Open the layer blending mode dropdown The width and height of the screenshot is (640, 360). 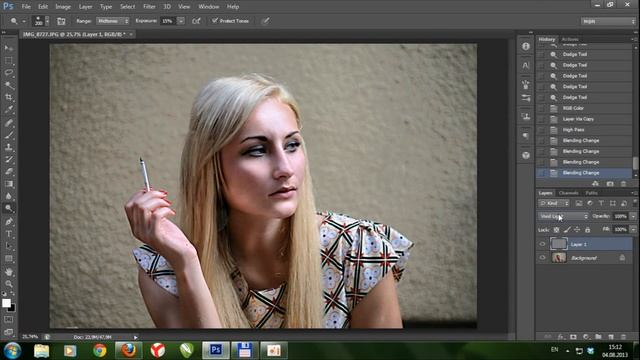(563, 216)
